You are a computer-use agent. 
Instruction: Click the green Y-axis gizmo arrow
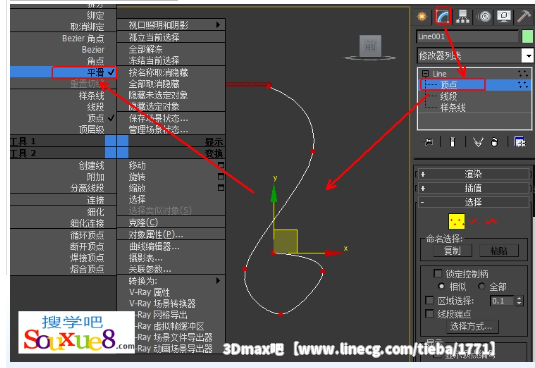[x=274, y=193]
